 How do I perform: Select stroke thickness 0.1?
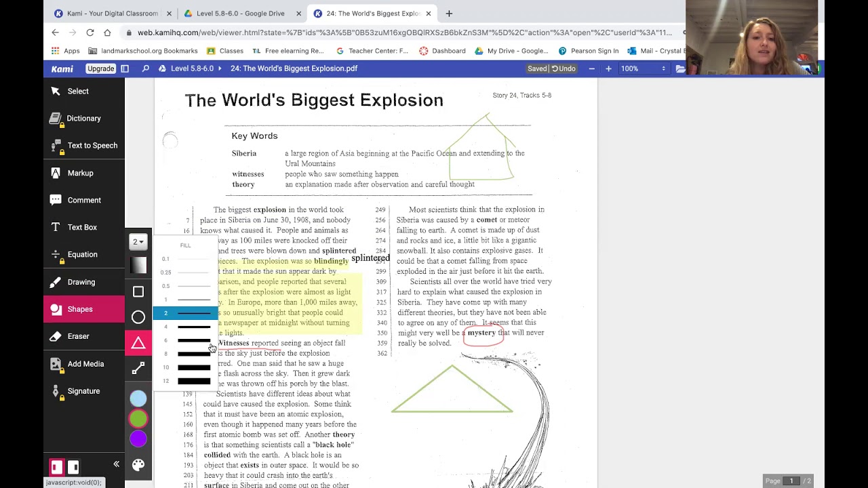point(186,259)
